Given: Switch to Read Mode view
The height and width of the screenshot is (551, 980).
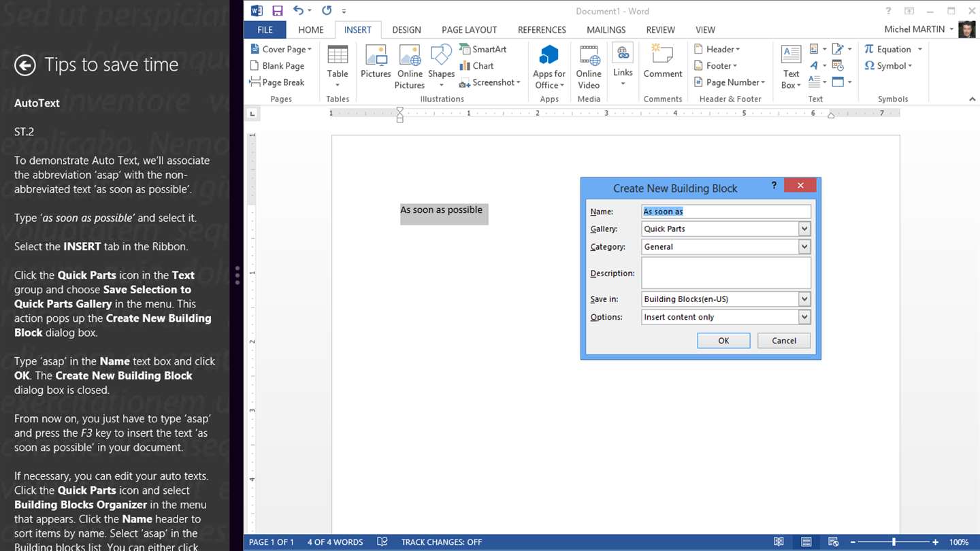Looking at the screenshot, I should 779,542.
